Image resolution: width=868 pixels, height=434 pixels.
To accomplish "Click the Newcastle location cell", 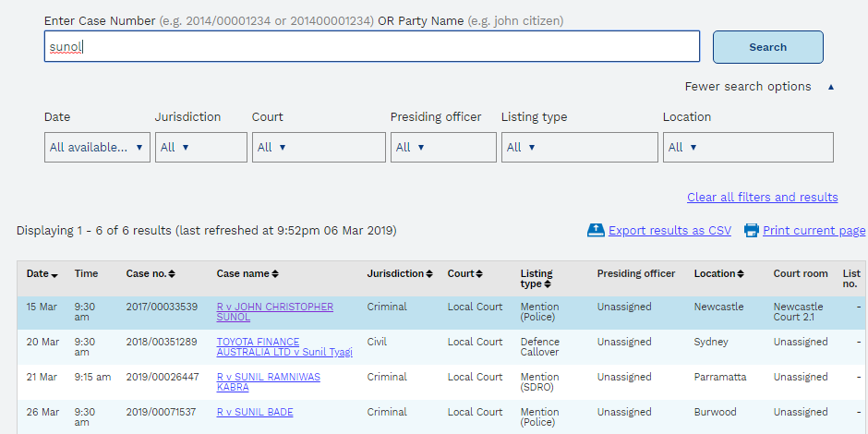I will pyautogui.click(x=718, y=307).
